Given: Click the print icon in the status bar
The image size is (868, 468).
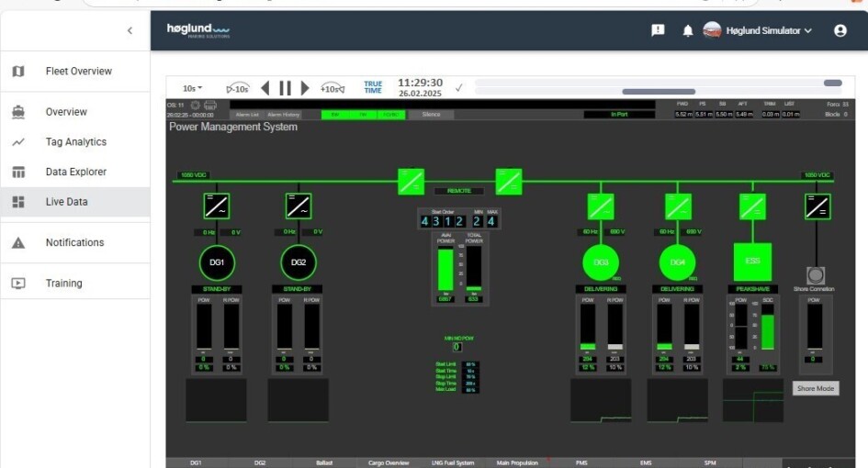Looking at the screenshot, I should (x=209, y=106).
